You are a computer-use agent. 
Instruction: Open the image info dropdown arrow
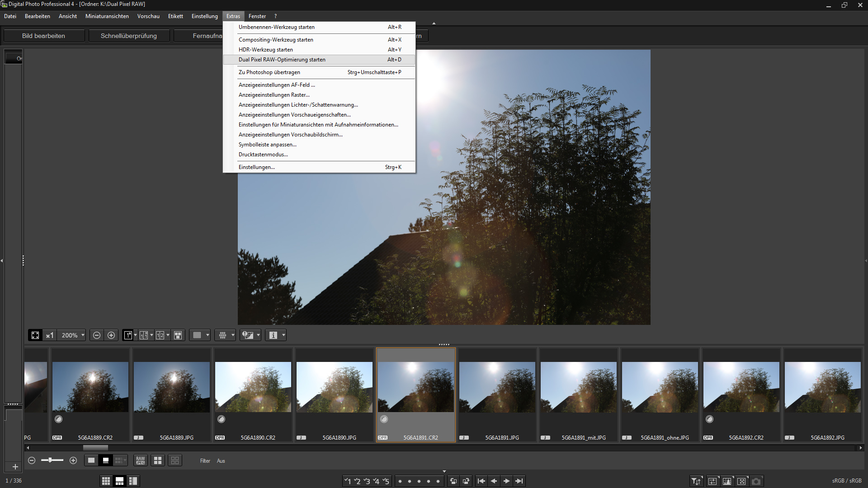point(283,335)
